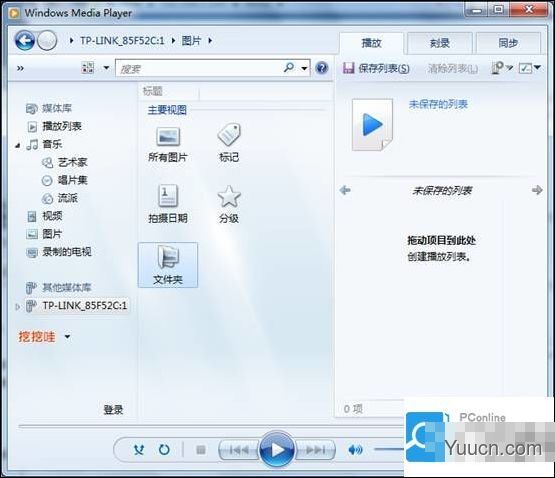
Task: Open the list pane checkmark options dropdown
Action: [530, 67]
